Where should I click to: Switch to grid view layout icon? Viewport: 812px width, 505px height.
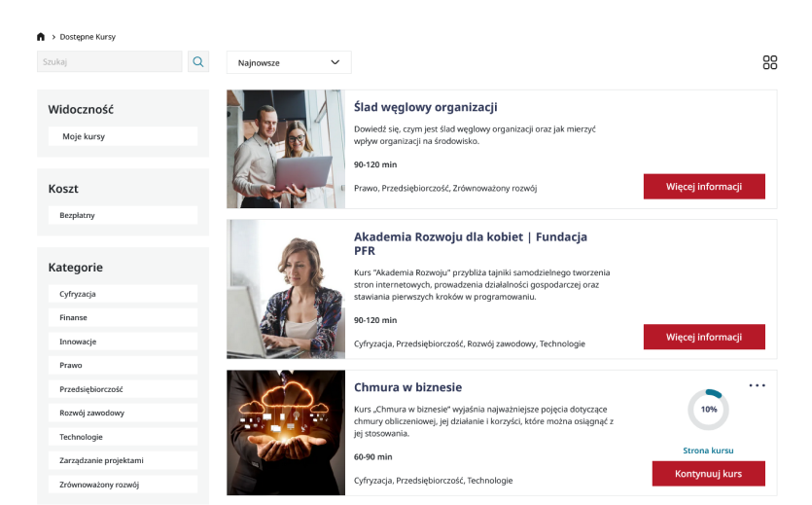(769, 62)
